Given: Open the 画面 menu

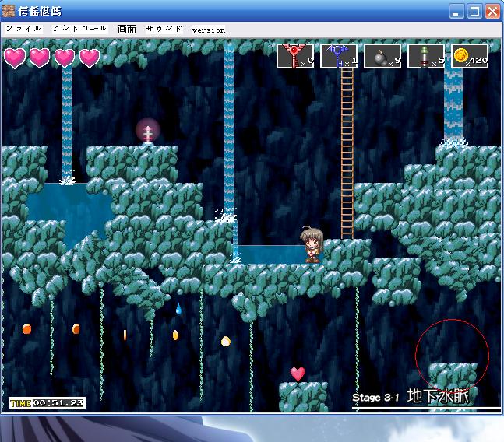Looking at the screenshot, I should (x=127, y=30).
